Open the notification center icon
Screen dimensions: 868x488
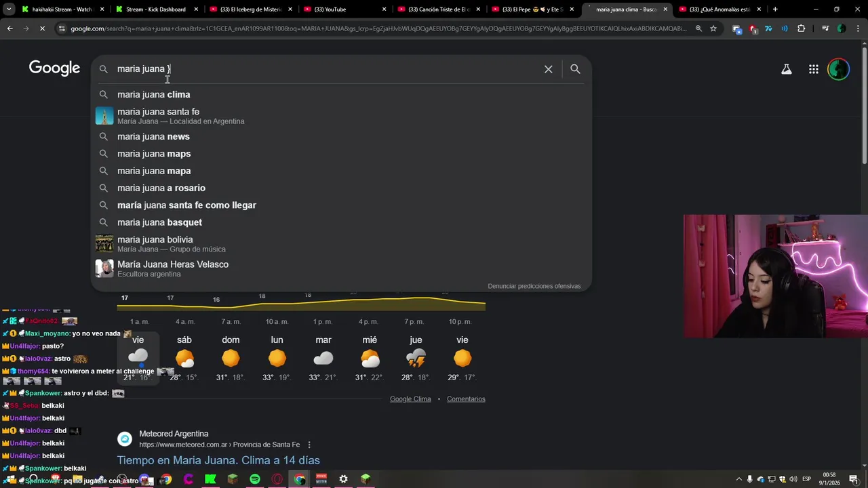[x=853, y=479]
